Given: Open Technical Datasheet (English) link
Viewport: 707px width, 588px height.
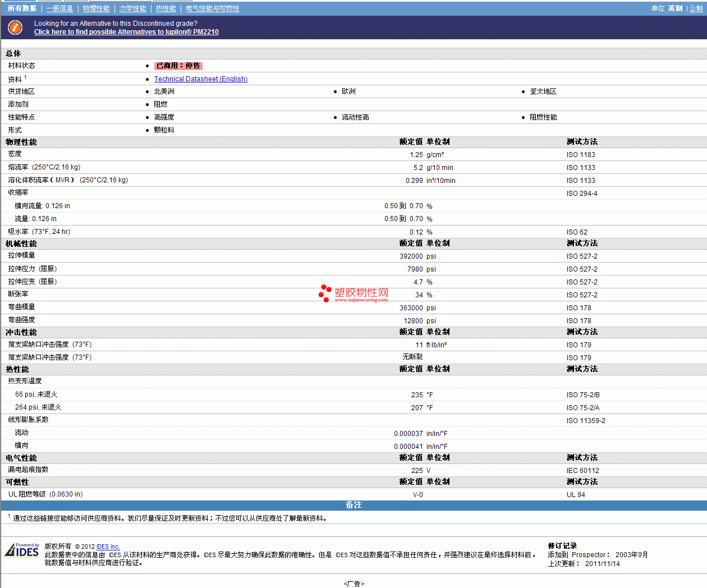Looking at the screenshot, I should tap(200, 79).
